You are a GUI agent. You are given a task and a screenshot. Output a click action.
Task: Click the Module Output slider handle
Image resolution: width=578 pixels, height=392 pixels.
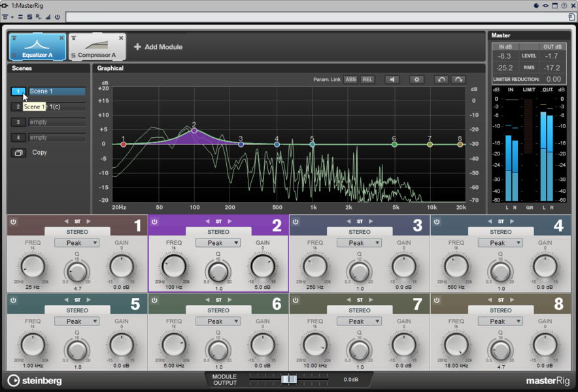[289, 379]
